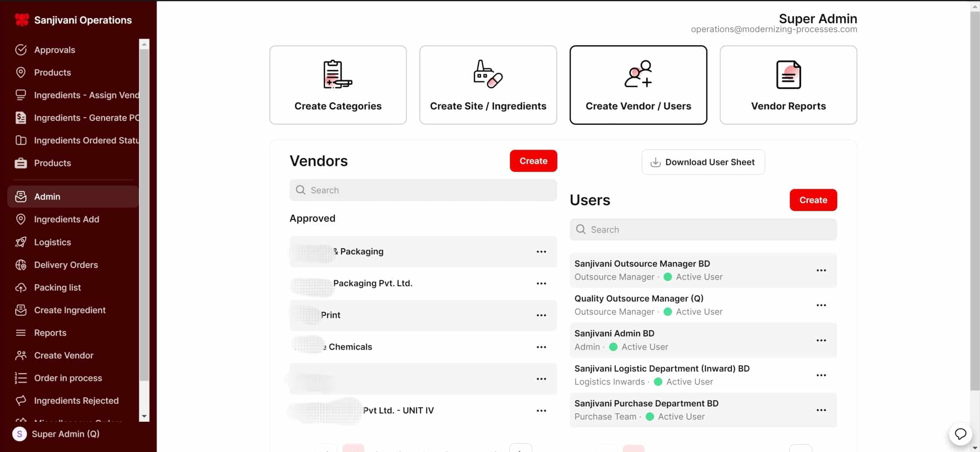Image resolution: width=980 pixels, height=452 pixels.
Task: Go to Delivery Orders in sidebar
Action: [x=66, y=265]
